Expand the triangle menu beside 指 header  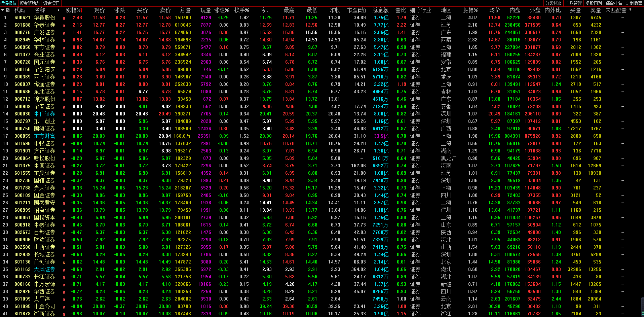point(2,10)
